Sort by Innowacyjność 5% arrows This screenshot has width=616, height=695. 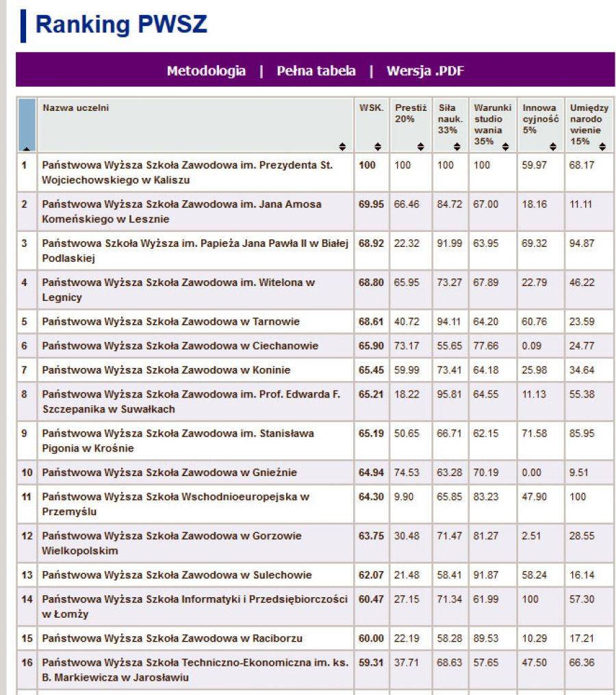pos(552,146)
